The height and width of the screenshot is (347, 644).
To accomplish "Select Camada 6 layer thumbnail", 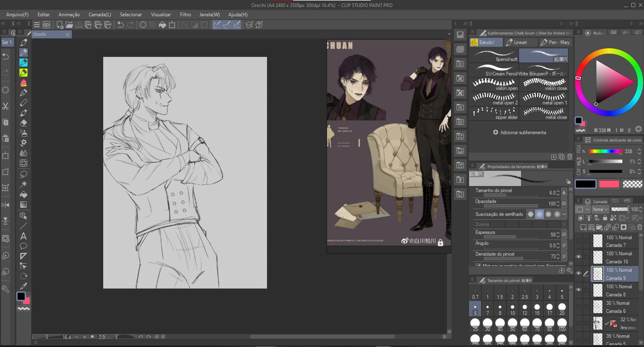I will coord(598,307).
